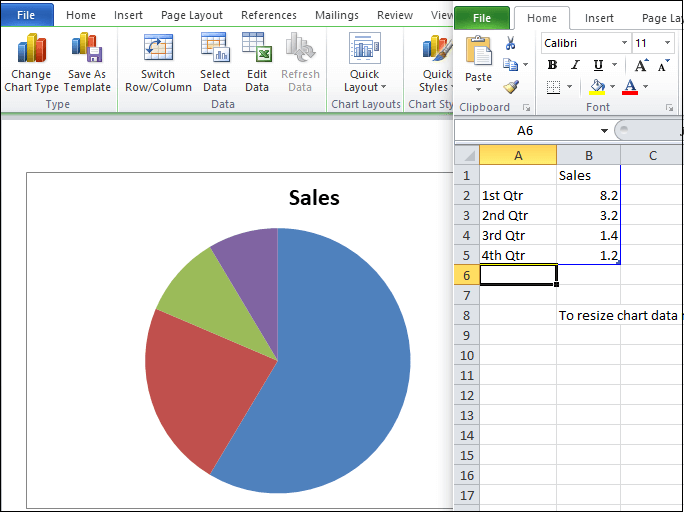Viewport: 684px width, 512px height.
Task: Open the blue Word File menu
Action: pos(26,15)
